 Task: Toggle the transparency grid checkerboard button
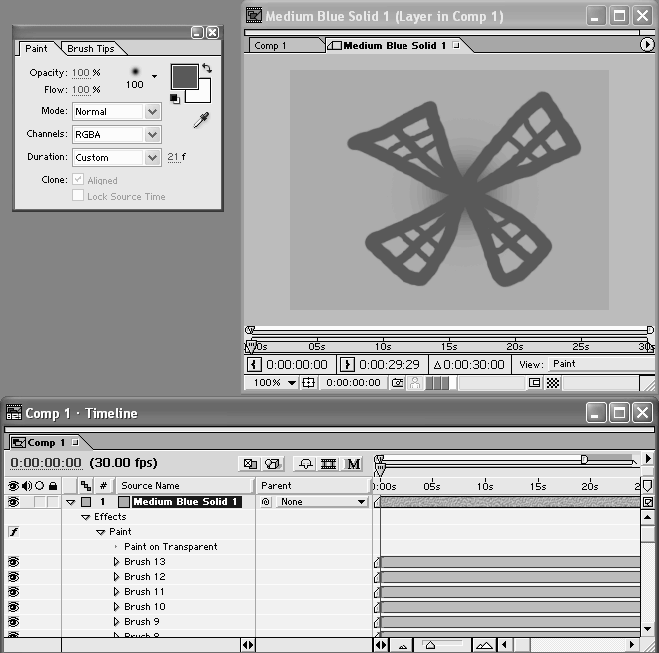tap(553, 383)
